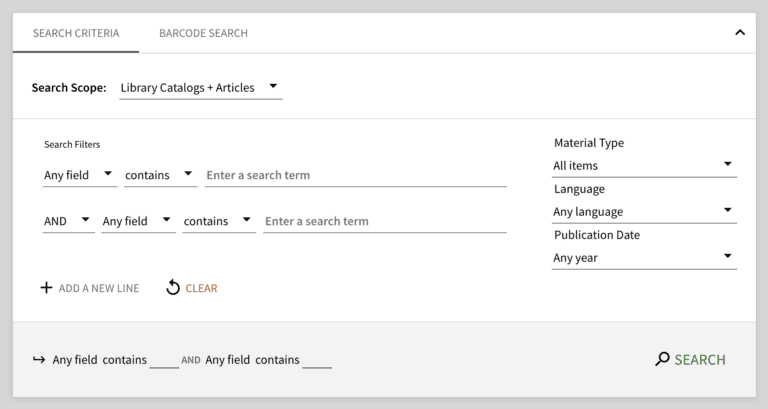Collapse the search panel with chevron
Image resolution: width=768 pixels, height=409 pixels.
coord(740,33)
